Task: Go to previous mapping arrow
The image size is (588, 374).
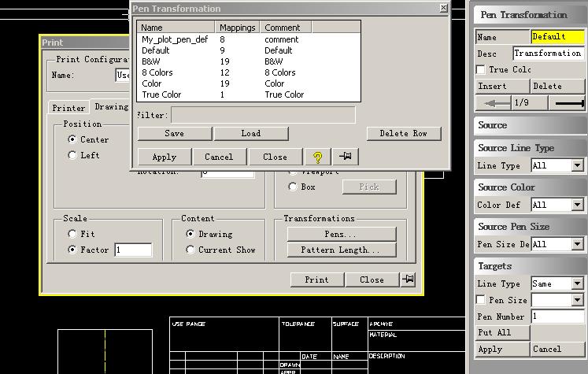Action: (494, 103)
